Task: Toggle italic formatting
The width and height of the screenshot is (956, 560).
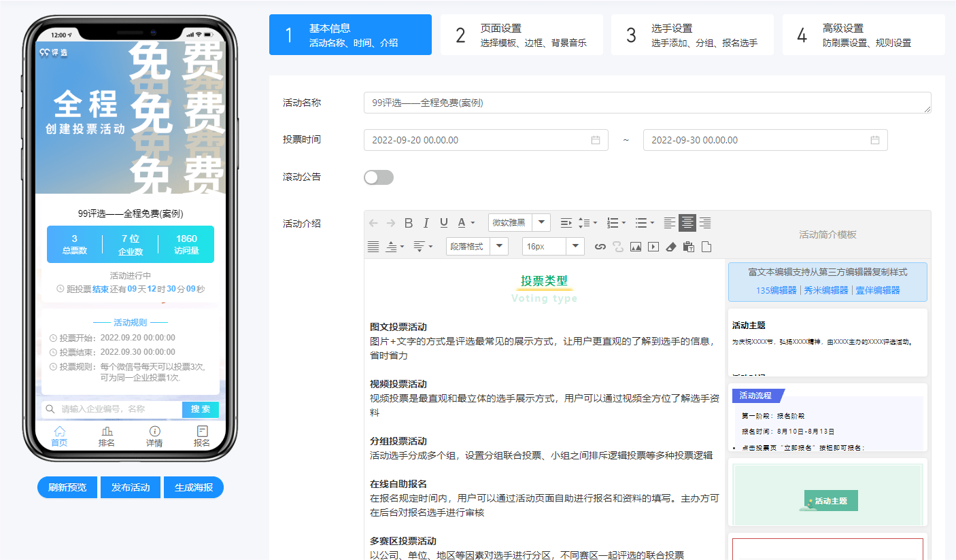Action: coord(426,223)
